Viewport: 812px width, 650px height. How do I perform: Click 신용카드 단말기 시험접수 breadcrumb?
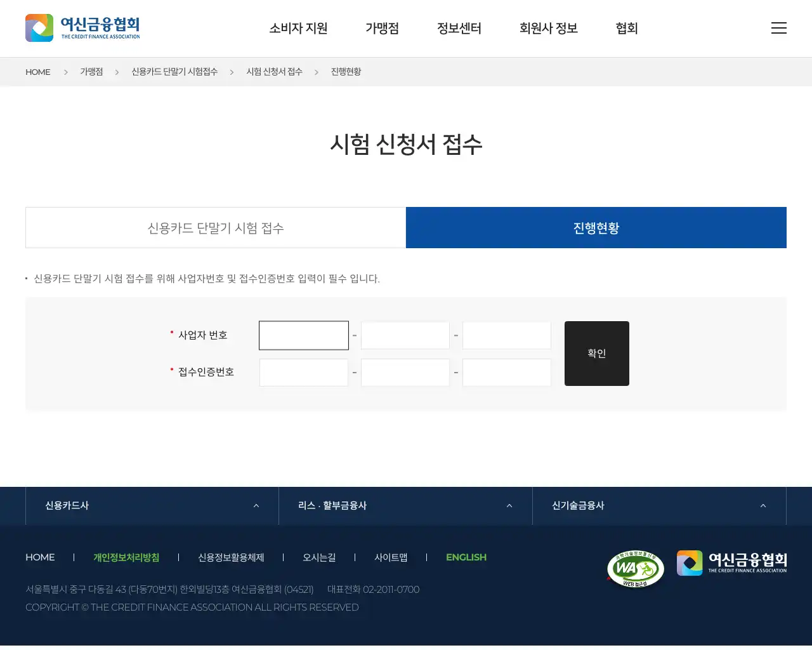tap(174, 72)
